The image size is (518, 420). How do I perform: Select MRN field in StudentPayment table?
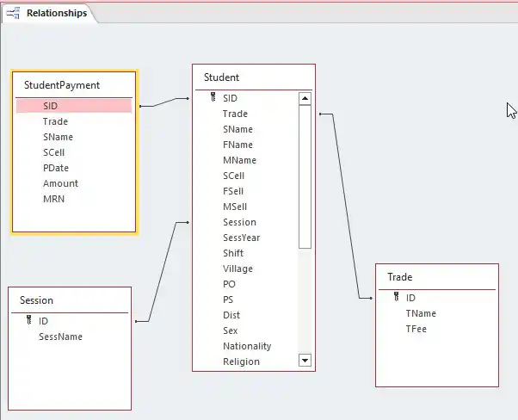[53, 199]
